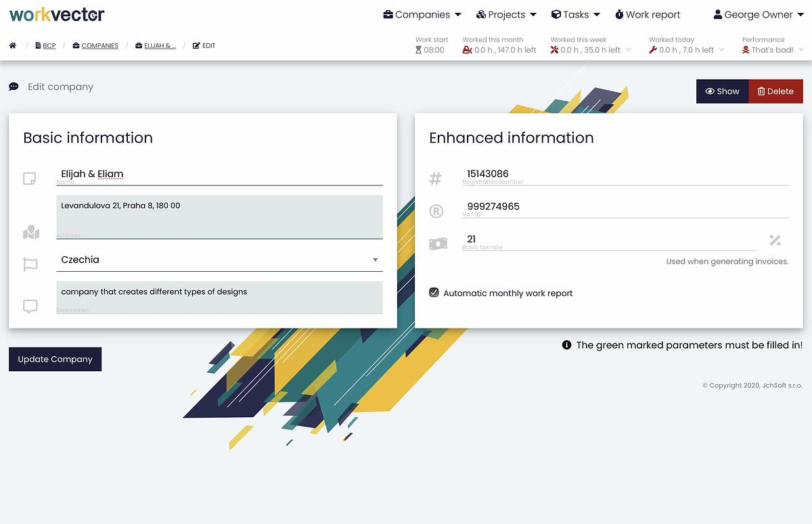The width and height of the screenshot is (812, 524).
Task: Click the hash icon beside Registration Number
Action: [x=436, y=178]
